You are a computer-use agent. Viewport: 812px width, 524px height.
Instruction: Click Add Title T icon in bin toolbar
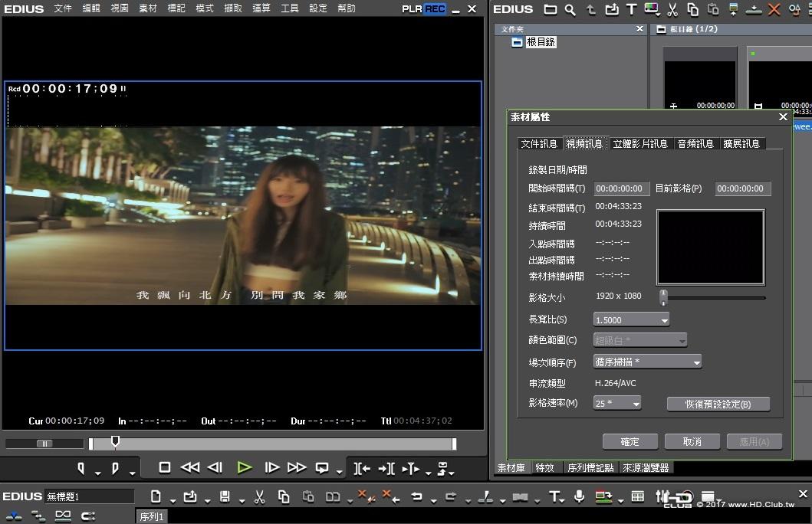pos(631,9)
